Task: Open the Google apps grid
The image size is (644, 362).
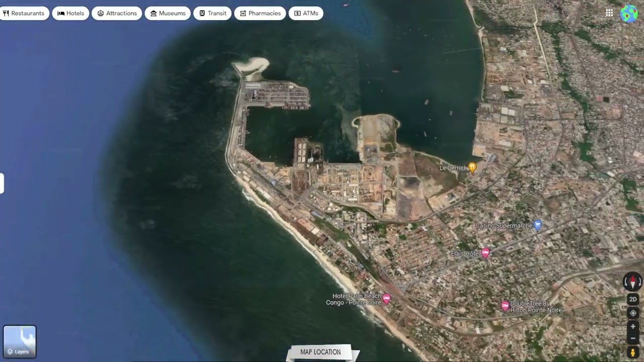Action: click(x=609, y=13)
